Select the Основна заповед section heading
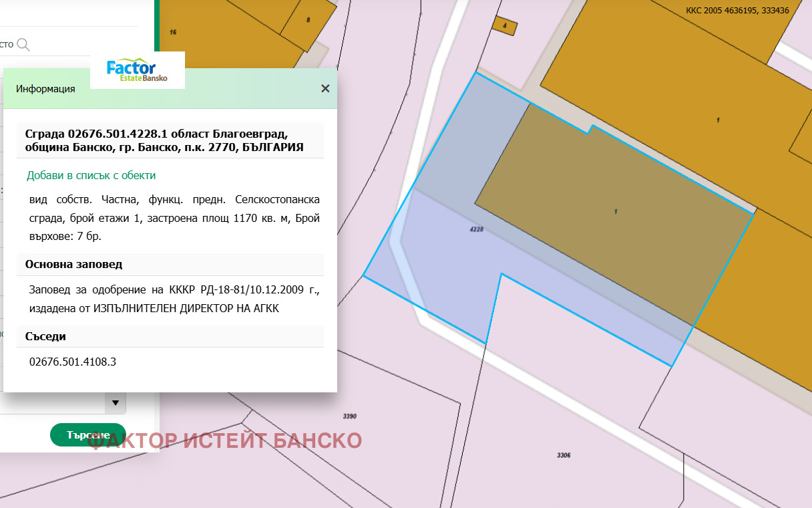Viewport: 812px width, 508px height. [x=73, y=264]
